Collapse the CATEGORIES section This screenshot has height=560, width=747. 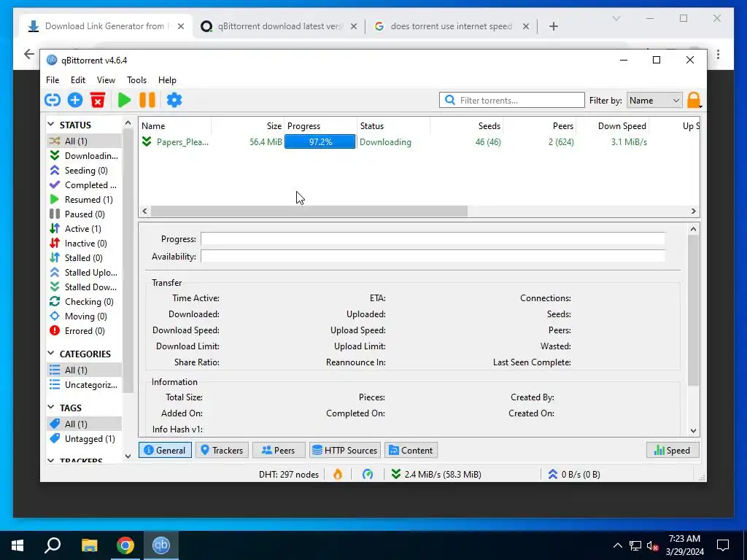[x=51, y=354]
